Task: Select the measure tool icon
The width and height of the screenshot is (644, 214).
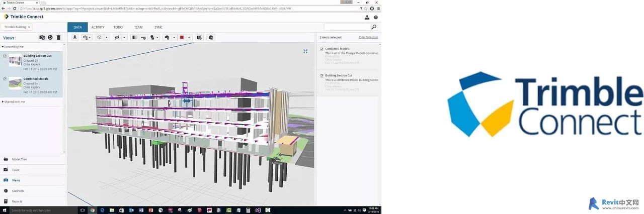Action: coord(143,37)
